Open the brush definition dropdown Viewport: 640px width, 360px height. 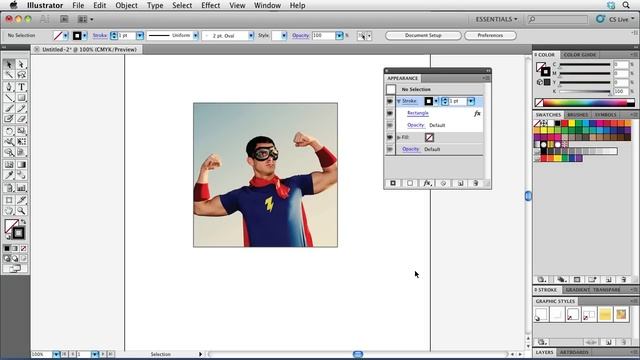click(x=251, y=36)
